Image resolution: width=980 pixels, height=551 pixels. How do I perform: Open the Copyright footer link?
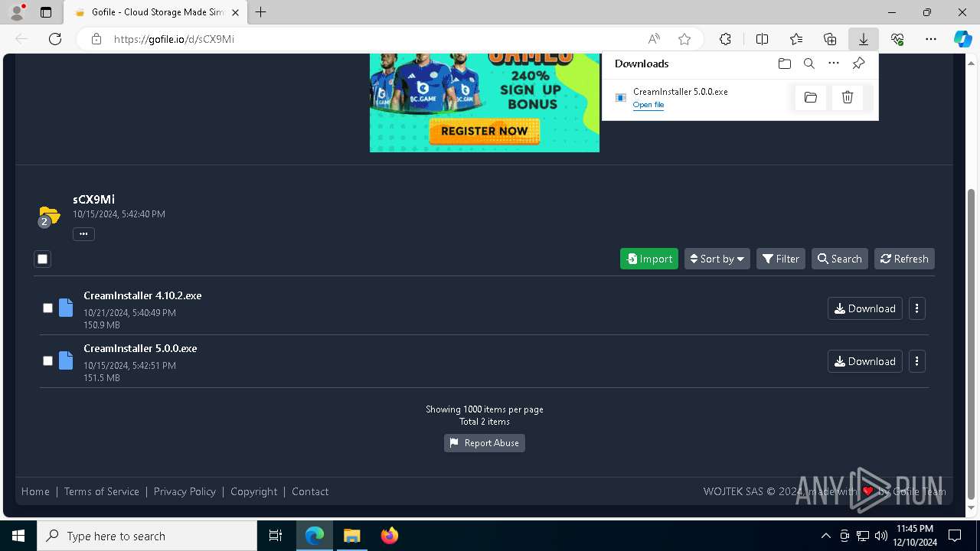tap(254, 491)
